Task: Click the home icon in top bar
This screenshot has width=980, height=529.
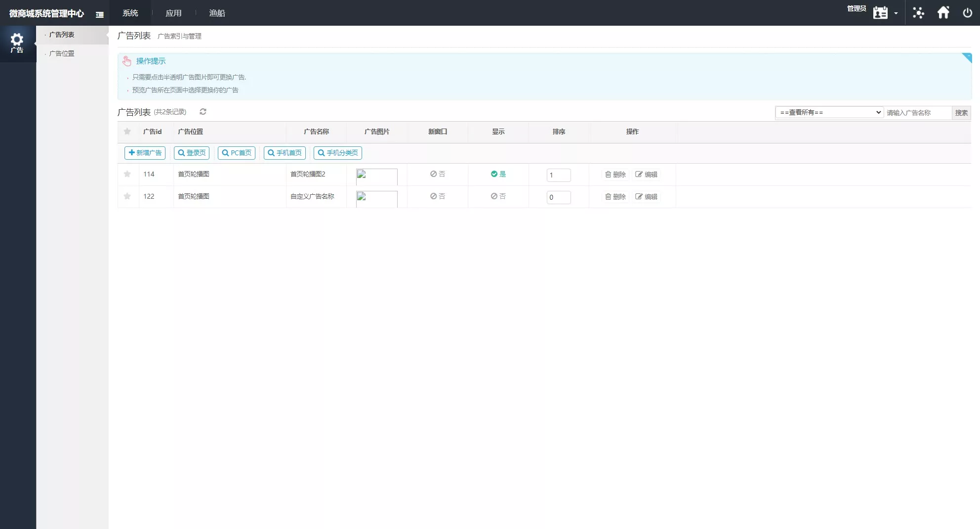Action: (x=943, y=13)
